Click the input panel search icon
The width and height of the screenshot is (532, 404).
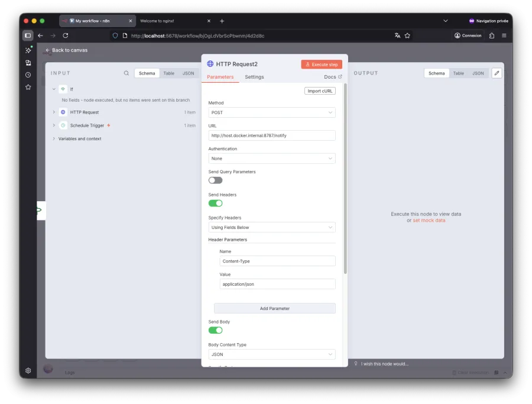126,73
